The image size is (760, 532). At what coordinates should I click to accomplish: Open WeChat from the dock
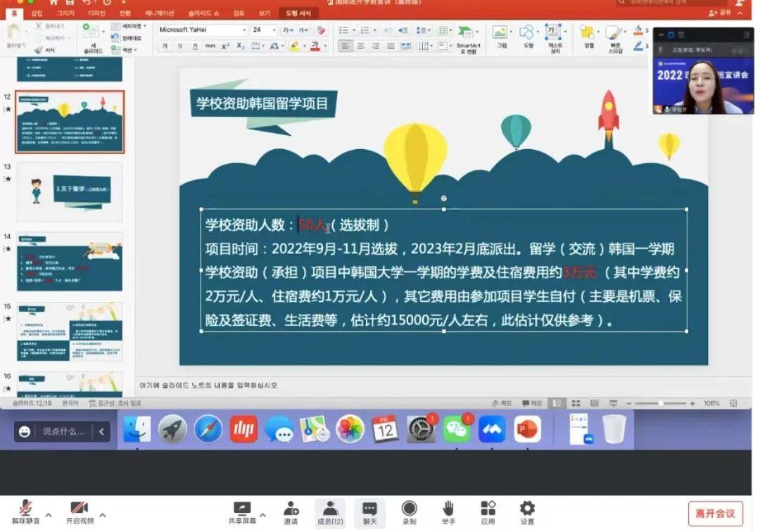click(457, 429)
